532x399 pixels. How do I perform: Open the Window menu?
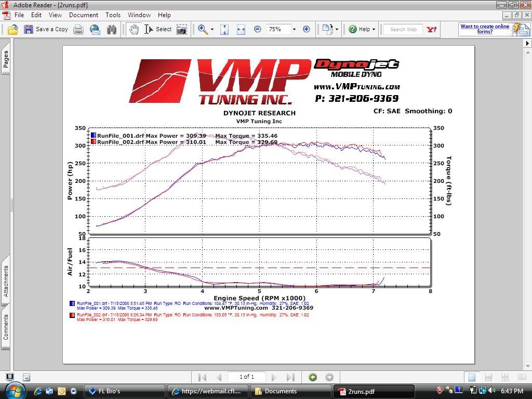139,15
